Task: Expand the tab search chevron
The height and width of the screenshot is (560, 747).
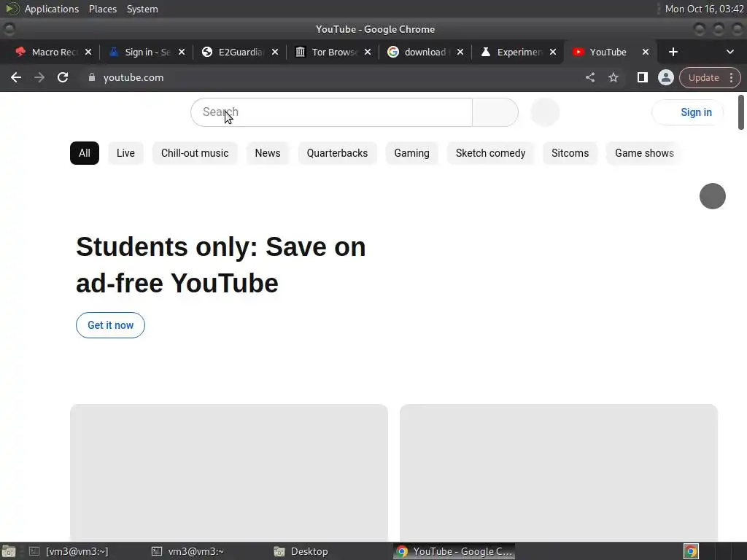Action: click(x=729, y=52)
